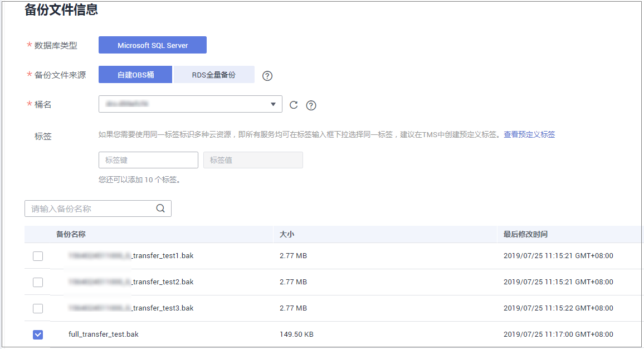Click transfer_test1.bak 2.77 MB size cell
Screen dimensions: 644x349
point(293,256)
